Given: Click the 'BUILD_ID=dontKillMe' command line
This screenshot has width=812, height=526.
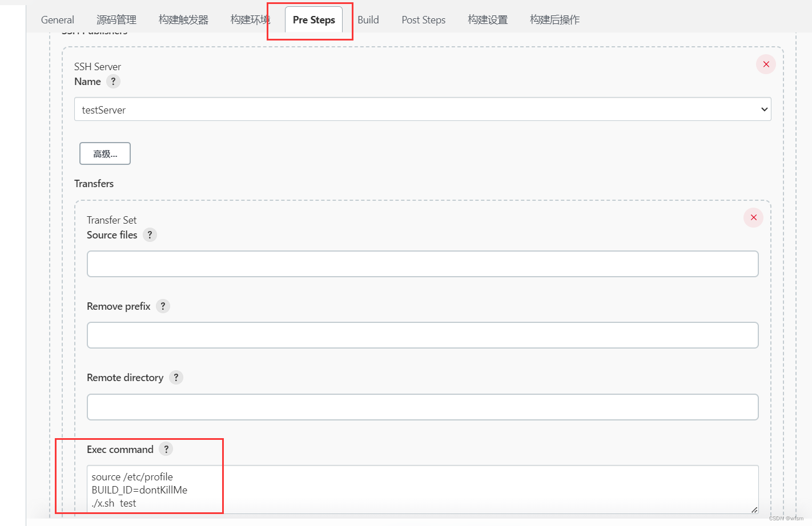Looking at the screenshot, I should tap(139, 490).
